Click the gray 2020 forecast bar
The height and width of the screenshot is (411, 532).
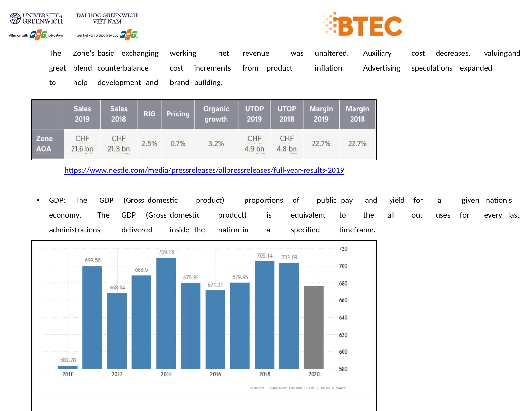pyautogui.click(x=314, y=327)
